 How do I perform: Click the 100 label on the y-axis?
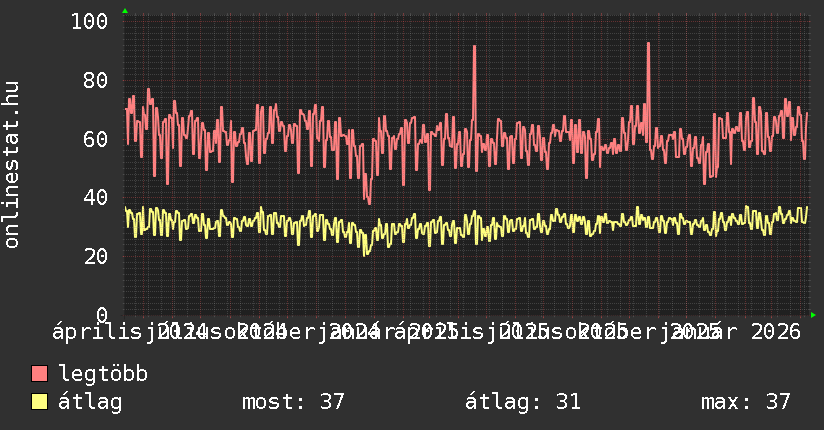click(x=90, y=21)
